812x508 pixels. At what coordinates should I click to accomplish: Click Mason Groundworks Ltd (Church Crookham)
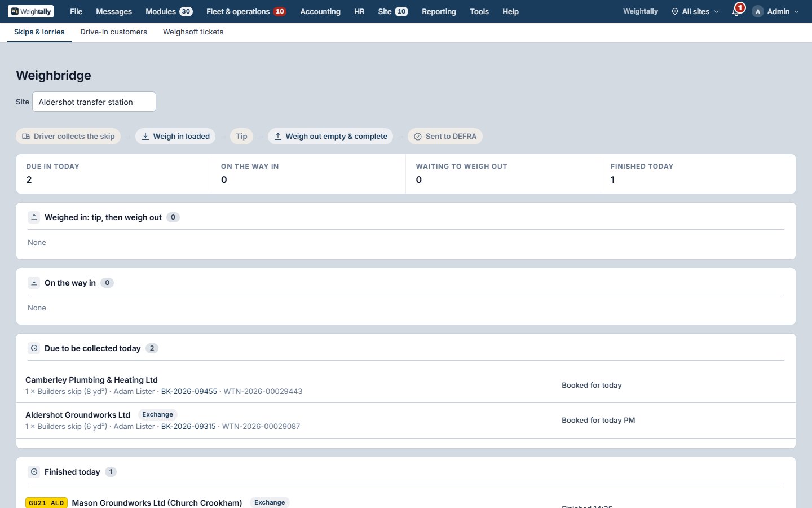pos(157,503)
